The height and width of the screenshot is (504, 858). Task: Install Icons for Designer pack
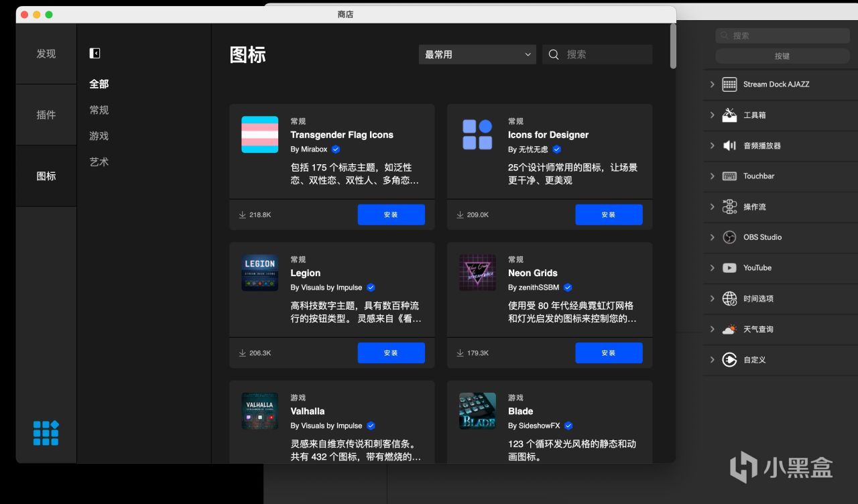(609, 214)
